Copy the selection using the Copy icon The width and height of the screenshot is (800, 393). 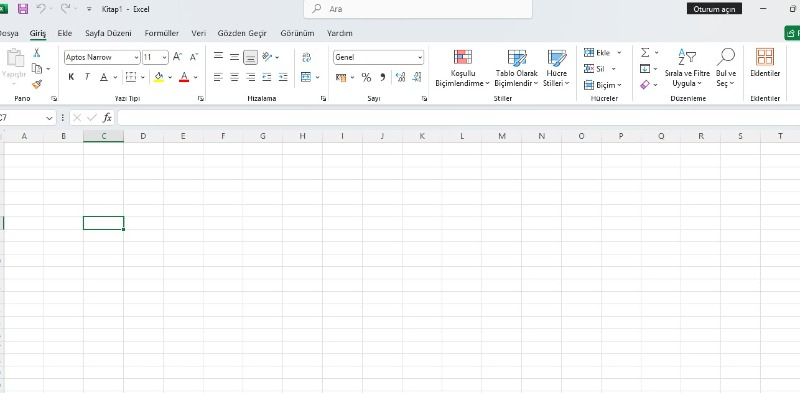pyautogui.click(x=37, y=68)
